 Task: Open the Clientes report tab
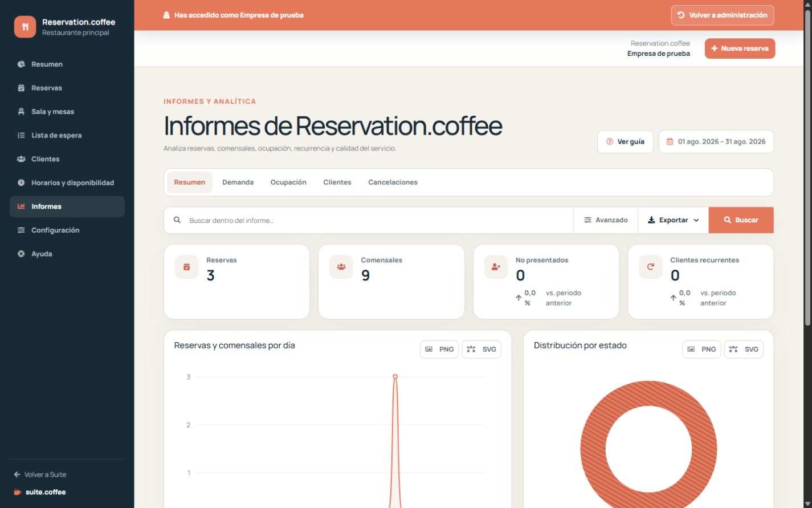(337, 182)
